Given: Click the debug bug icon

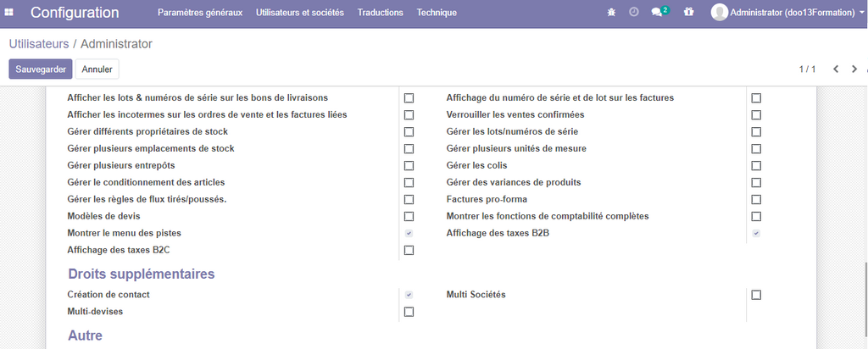Looking at the screenshot, I should 612,13.
